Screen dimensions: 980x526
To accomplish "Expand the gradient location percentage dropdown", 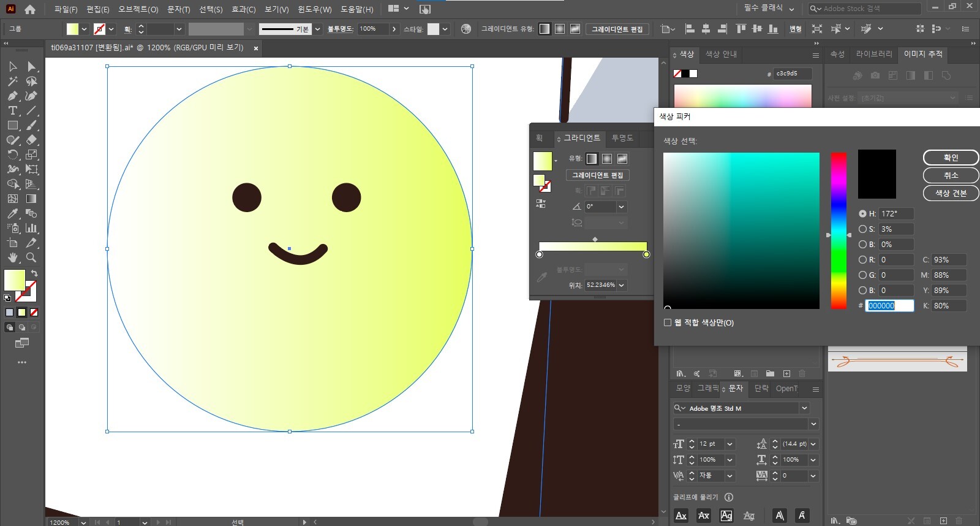I will 621,285.
